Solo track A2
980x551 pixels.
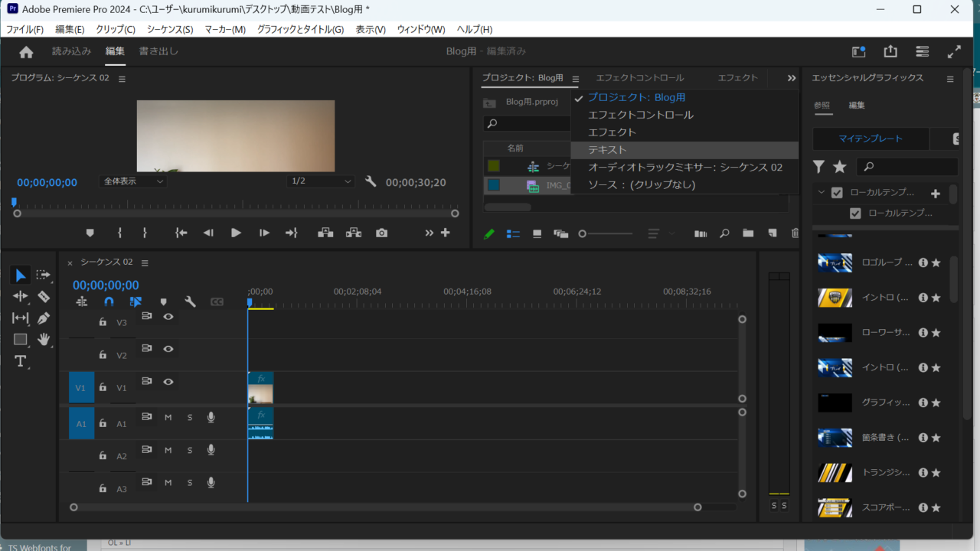190,450
